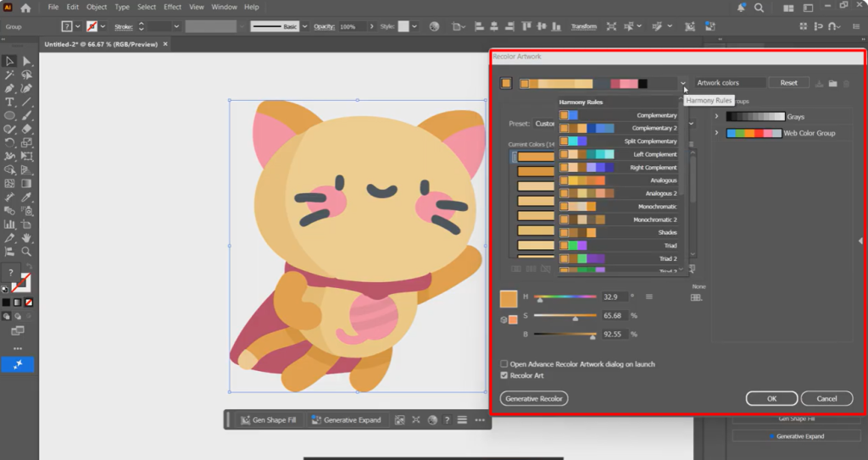Open the File menu
Image resolution: width=868 pixels, height=460 pixels.
[x=53, y=7]
